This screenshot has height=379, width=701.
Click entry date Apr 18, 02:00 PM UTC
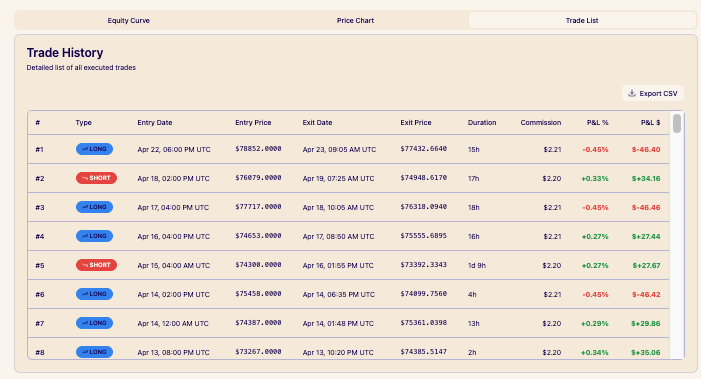173,178
